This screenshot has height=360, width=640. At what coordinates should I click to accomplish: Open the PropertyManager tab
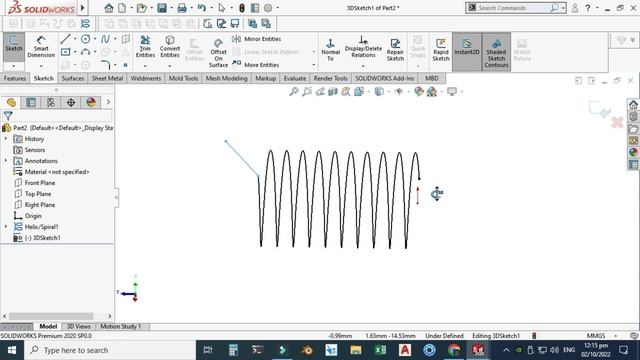tap(31, 102)
